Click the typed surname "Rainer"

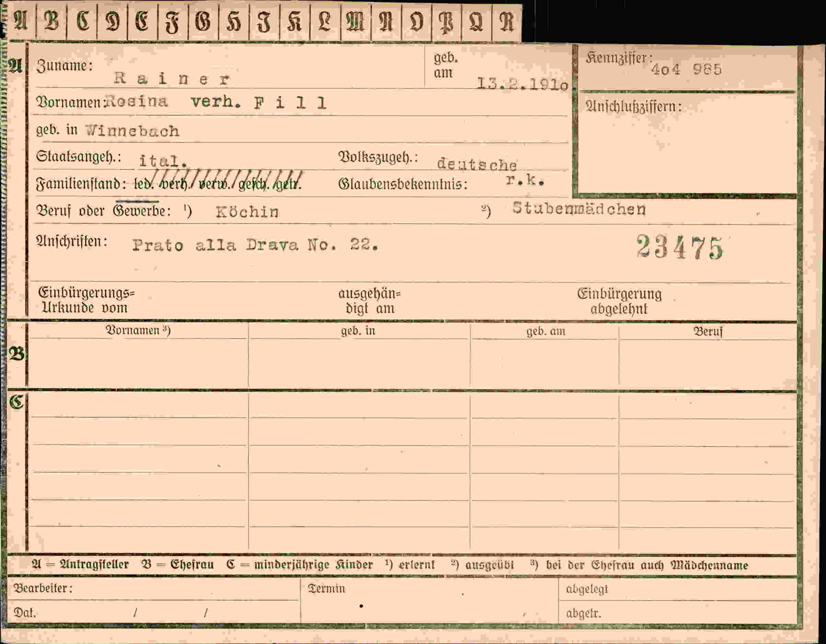(x=172, y=79)
